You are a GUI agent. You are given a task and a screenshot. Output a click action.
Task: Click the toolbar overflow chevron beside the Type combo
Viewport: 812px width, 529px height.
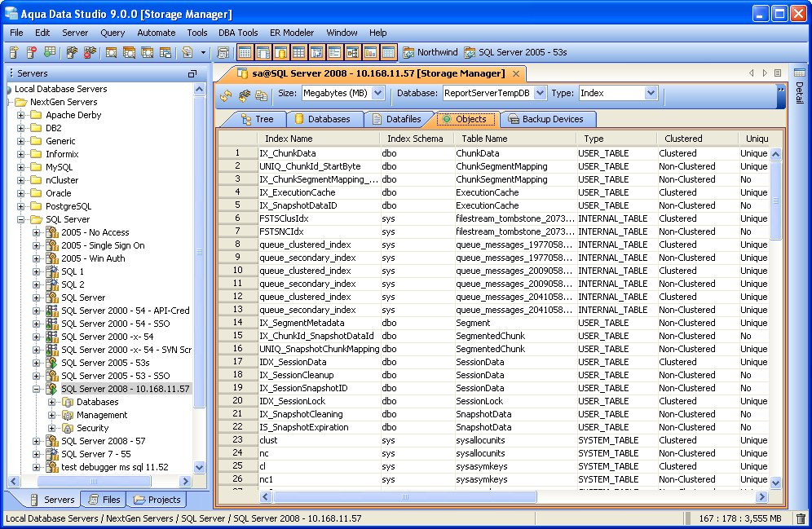pos(781,90)
